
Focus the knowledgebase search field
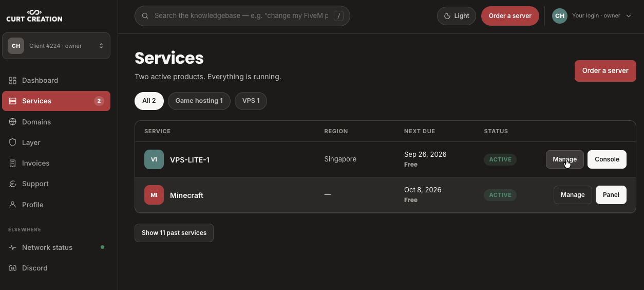click(242, 16)
